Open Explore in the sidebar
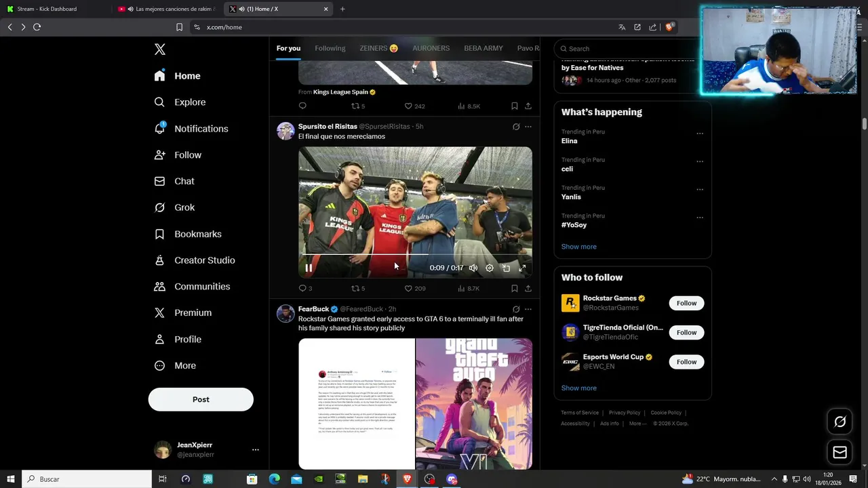The width and height of the screenshot is (868, 488). tap(180, 102)
